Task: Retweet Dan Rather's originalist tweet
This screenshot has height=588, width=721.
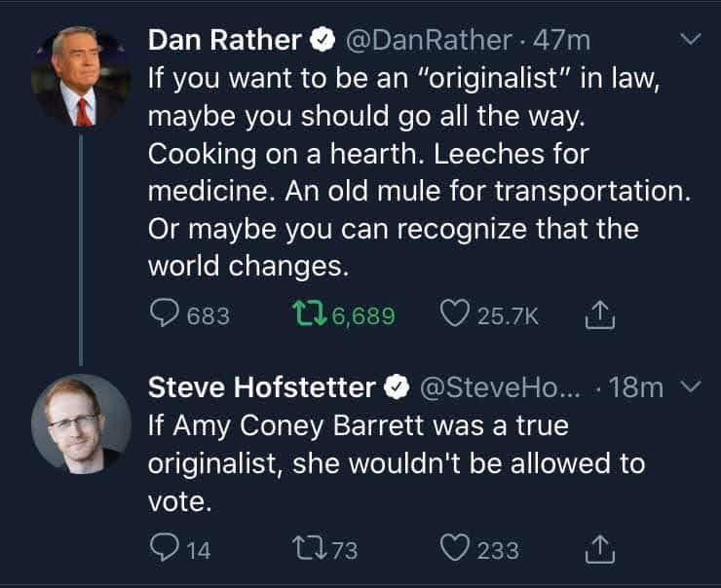Action: (x=310, y=314)
